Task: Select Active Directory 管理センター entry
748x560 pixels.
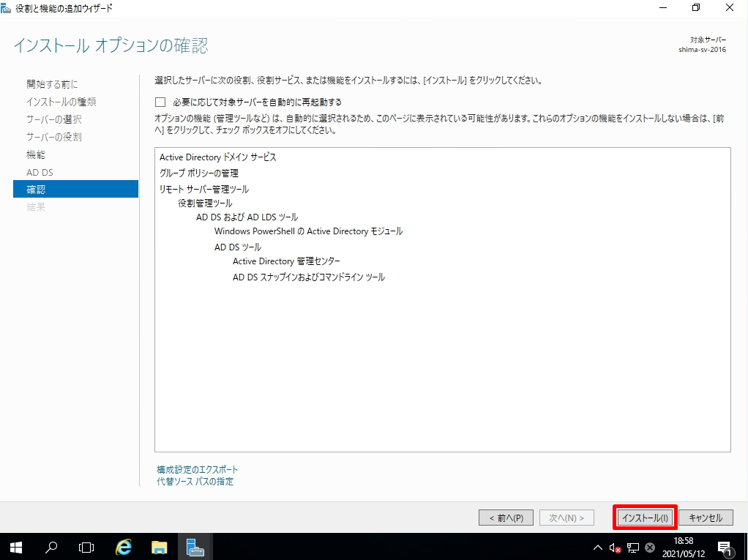Action: click(286, 261)
